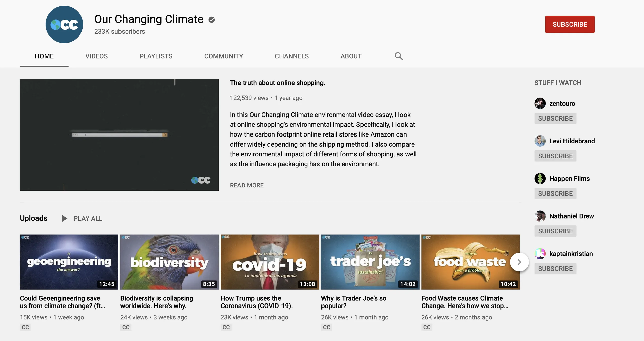
Task: Click the Uploads section heading
Action: pos(33,218)
